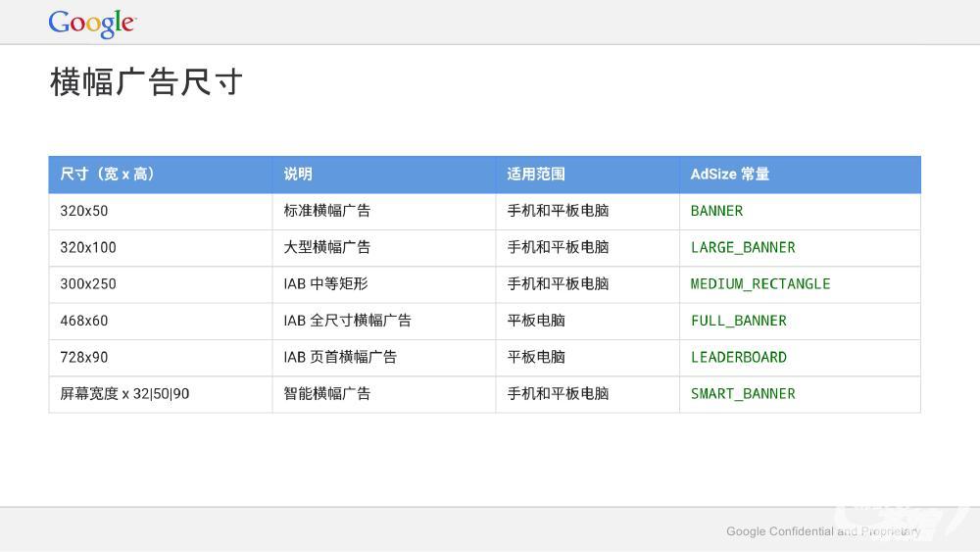
Task: Select the LARGE_BANNER constant
Action: pyautogui.click(x=743, y=247)
